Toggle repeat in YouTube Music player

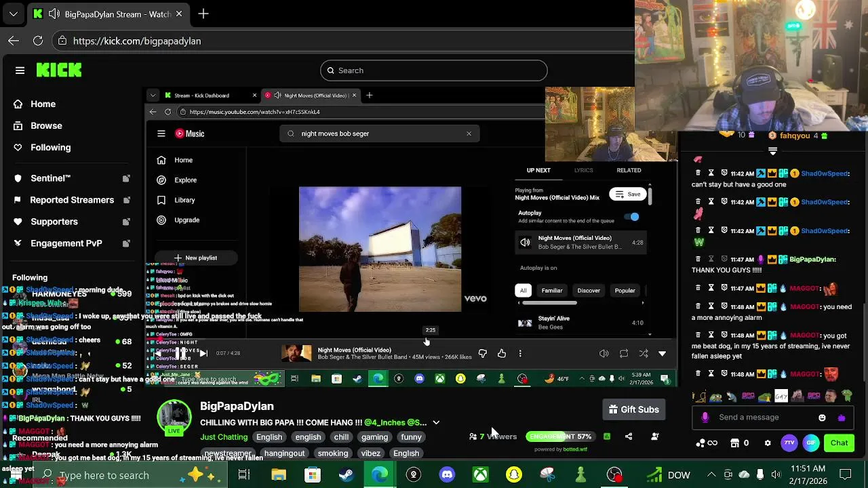coord(624,353)
